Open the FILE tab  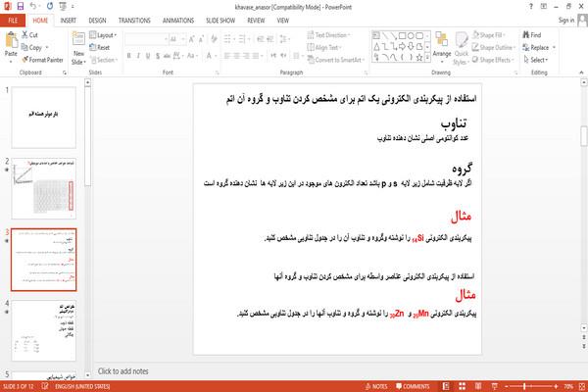click(13, 21)
